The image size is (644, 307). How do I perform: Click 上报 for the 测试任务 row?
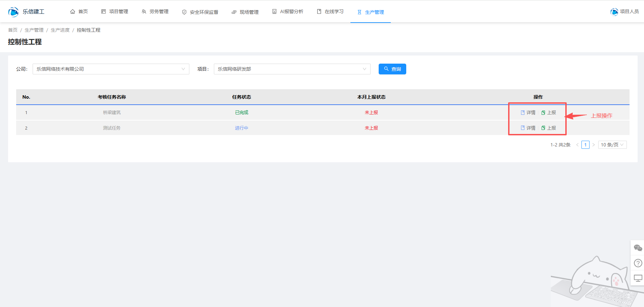pos(548,128)
